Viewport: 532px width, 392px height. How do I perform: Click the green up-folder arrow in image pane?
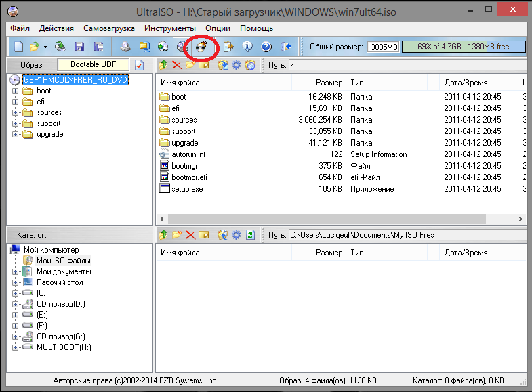point(163,65)
